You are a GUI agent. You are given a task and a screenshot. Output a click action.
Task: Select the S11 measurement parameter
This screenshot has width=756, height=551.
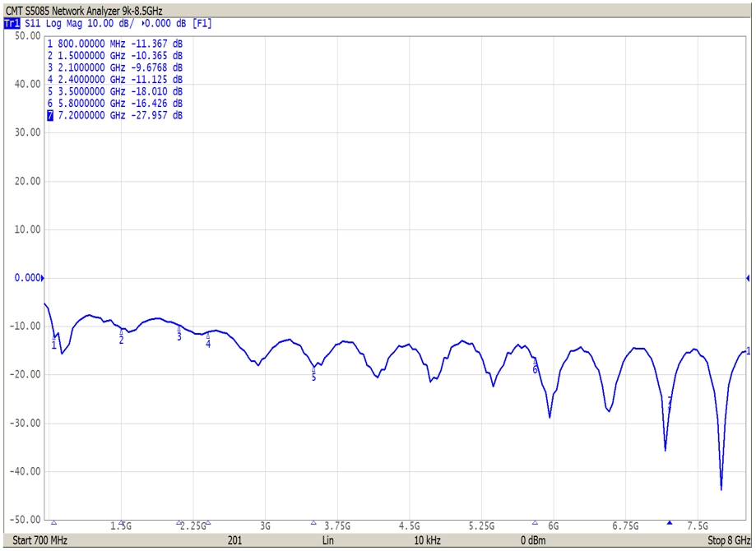pyautogui.click(x=33, y=24)
